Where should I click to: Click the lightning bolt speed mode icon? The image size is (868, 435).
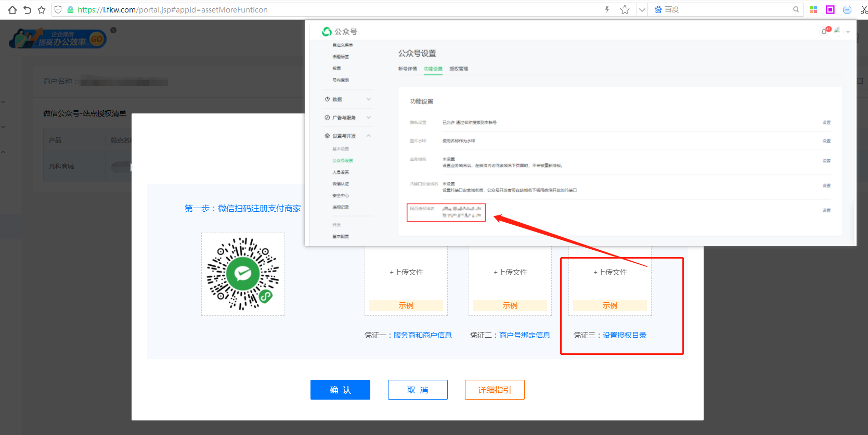(607, 9)
